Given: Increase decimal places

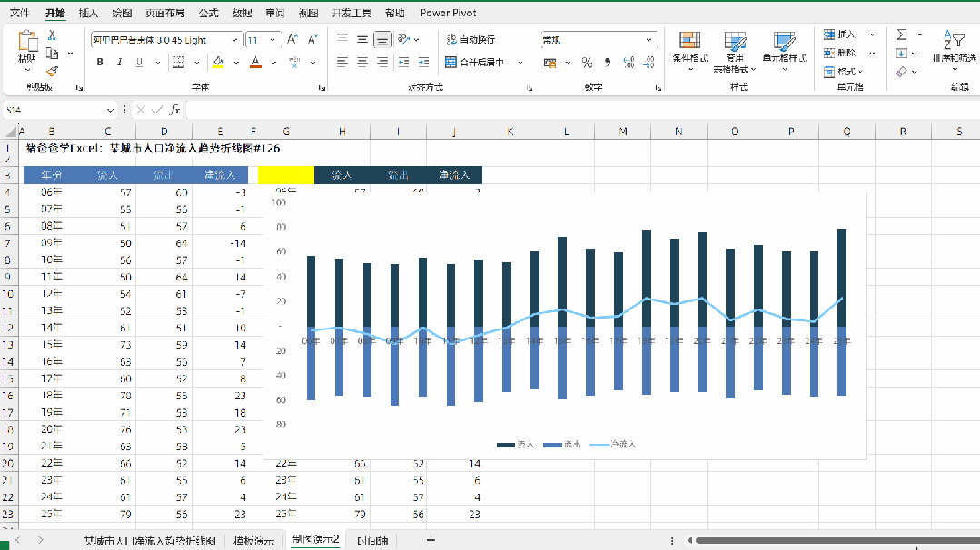Looking at the screenshot, I should click(629, 63).
